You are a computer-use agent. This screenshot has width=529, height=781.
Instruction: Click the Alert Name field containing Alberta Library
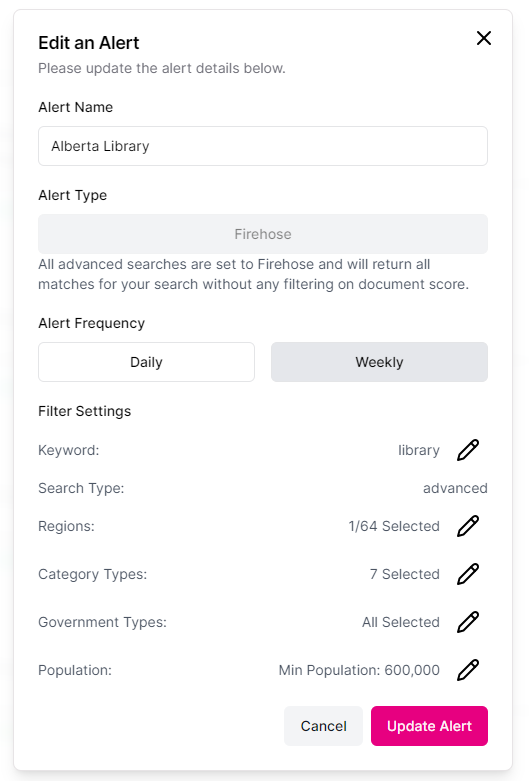[263, 146]
